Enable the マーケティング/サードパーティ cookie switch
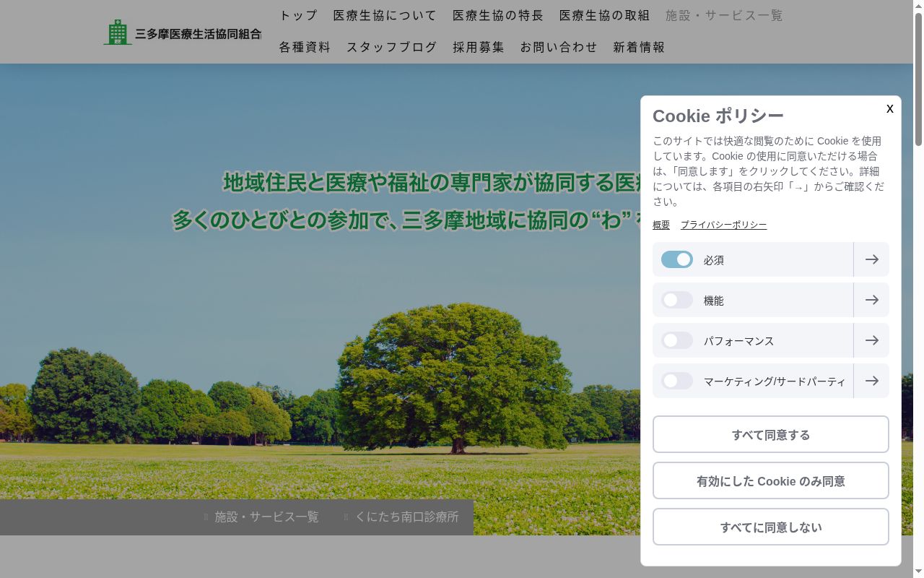 pos(677,381)
